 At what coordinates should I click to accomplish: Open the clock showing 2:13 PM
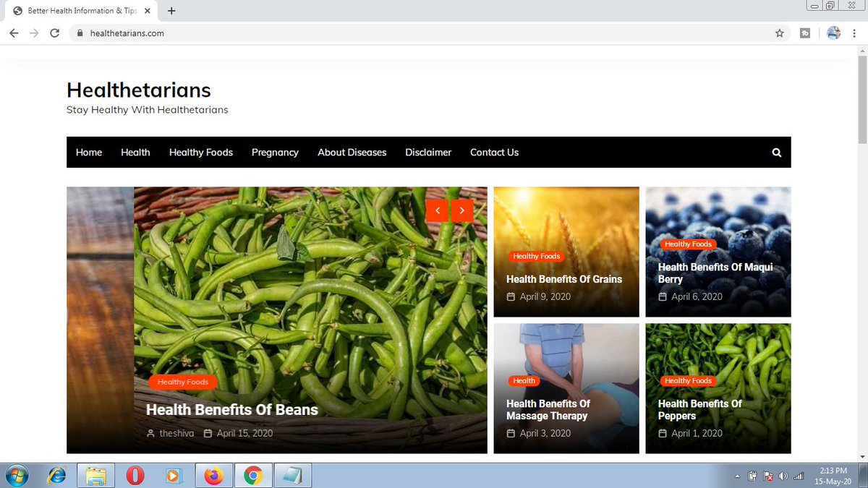tap(833, 476)
